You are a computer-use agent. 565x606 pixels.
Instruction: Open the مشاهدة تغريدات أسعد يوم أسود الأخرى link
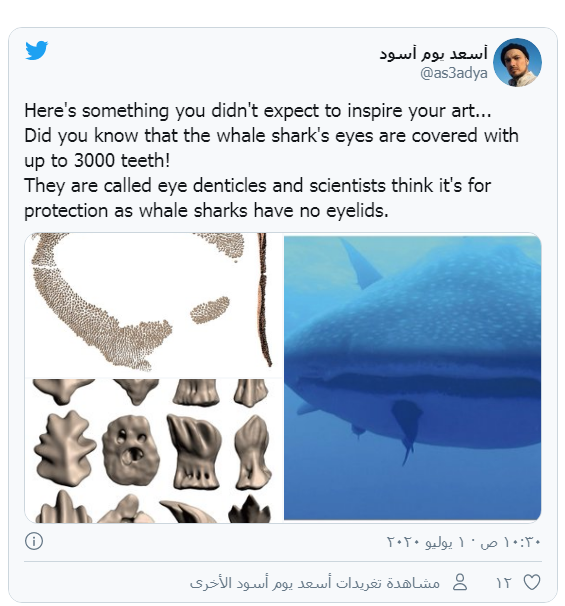pos(315,582)
